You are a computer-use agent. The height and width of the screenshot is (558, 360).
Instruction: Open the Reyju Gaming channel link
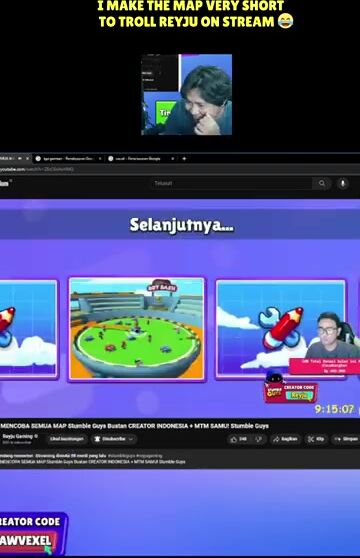point(17,436)
